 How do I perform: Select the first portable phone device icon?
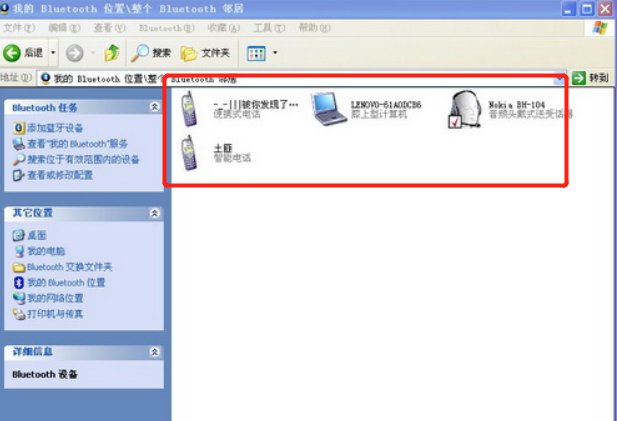pos(190,109)
